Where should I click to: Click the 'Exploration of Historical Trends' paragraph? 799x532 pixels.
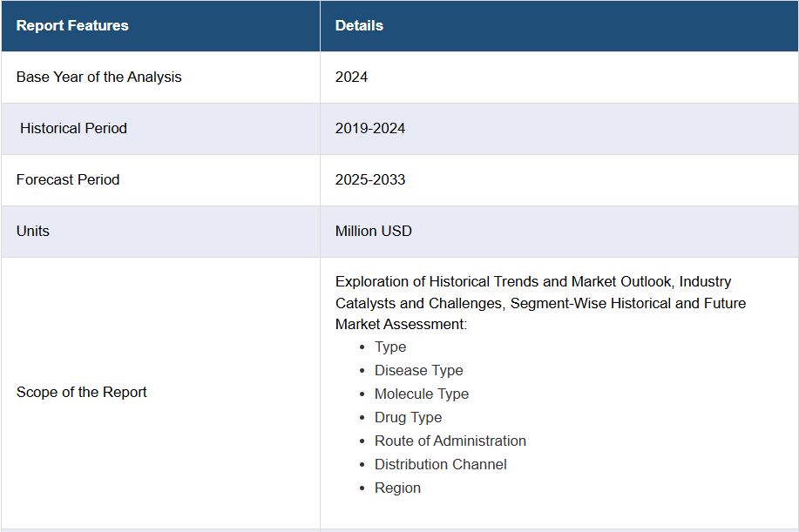point(540,303)
